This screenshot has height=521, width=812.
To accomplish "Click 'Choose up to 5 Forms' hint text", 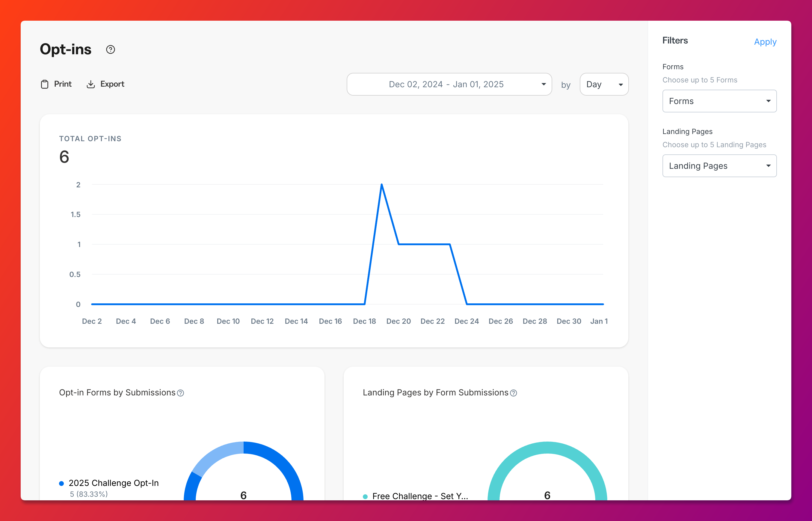I will click(700, 80).
